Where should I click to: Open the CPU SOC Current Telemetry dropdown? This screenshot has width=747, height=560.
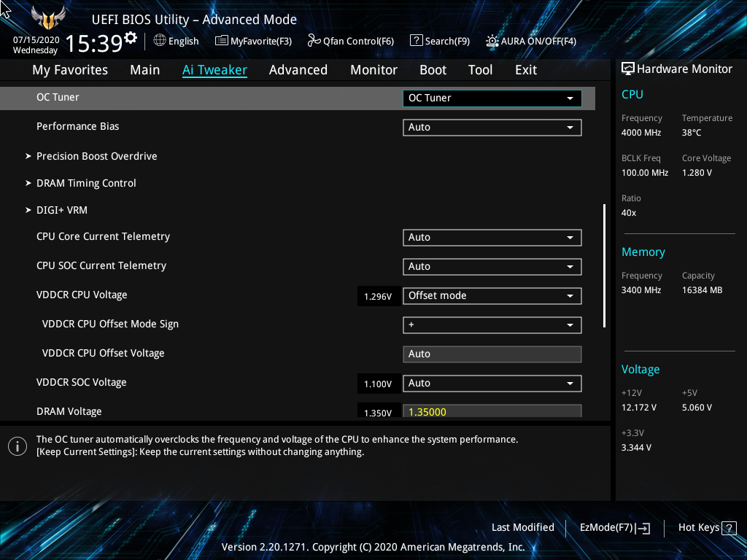coord(492,267)
